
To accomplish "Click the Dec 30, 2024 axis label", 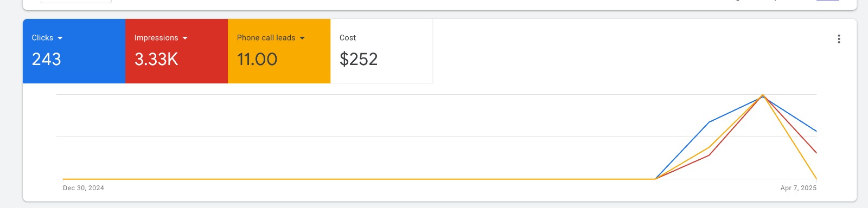I will click(84, 188).
